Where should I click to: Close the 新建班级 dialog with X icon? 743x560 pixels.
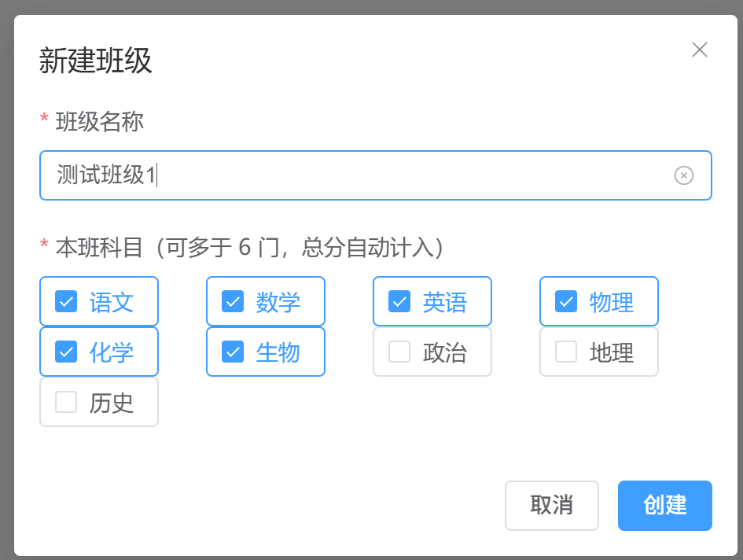700,50
